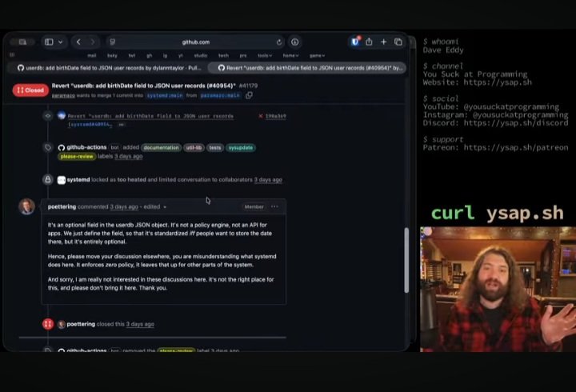This screenshot has width=576, height=392.
Task: Toggle the Safari sidebar icon
Action: pyautogui.click(x=49, y=42)
